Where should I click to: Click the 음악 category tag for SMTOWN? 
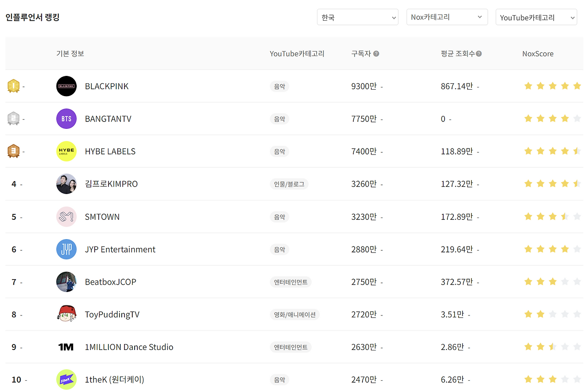[279, 217]
